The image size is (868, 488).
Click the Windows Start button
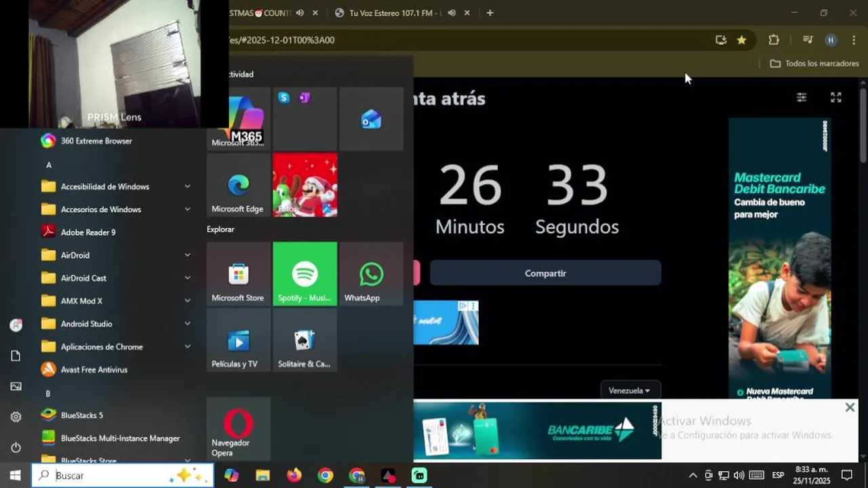point(15,475)
